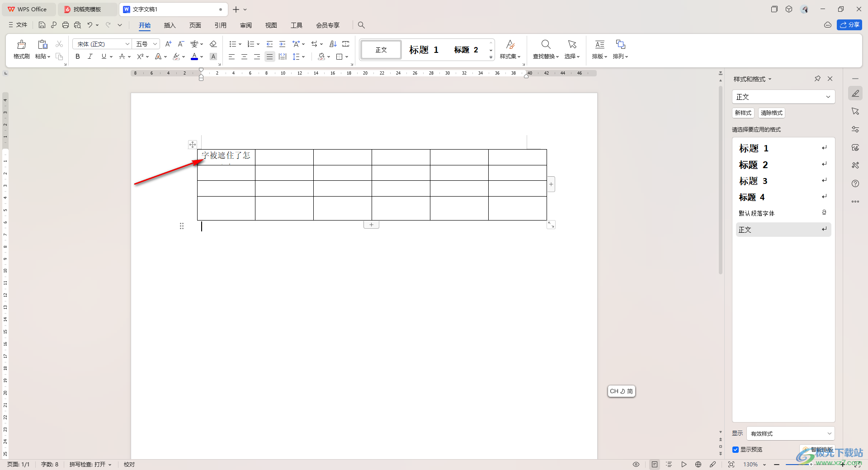Click the sort (A-Z) icon
868x470 pixels.
(x=333, y=44)
